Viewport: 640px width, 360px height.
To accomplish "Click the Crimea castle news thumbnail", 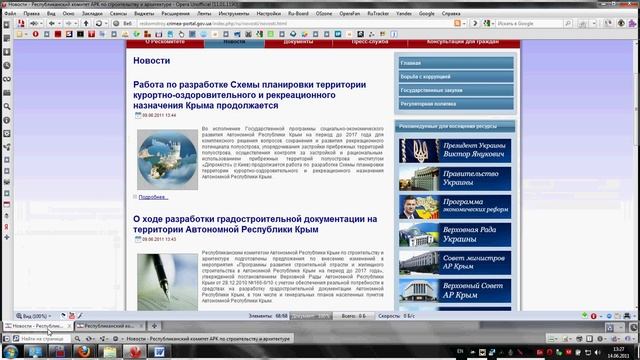I will (x=167, y=160).
